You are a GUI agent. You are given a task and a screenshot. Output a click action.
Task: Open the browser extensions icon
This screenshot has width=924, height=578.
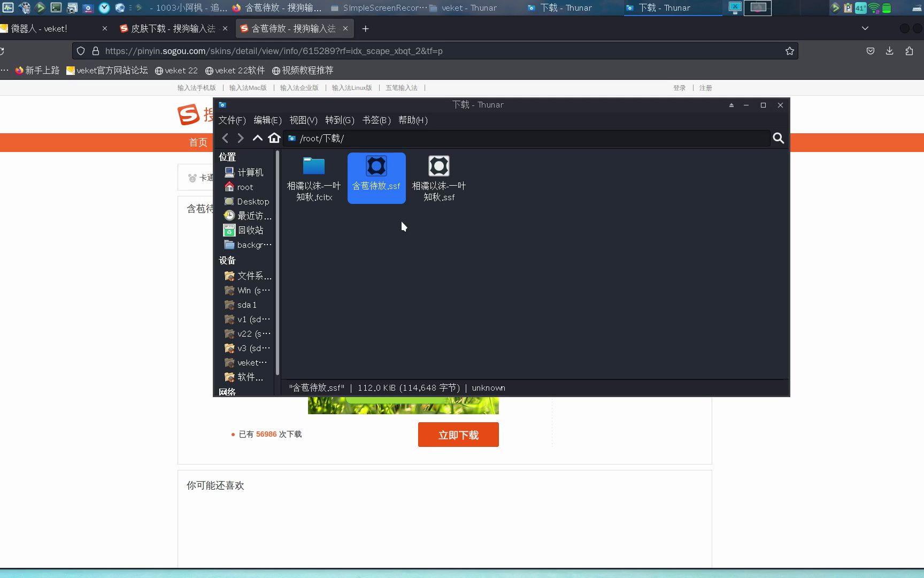tap(909, 51)
